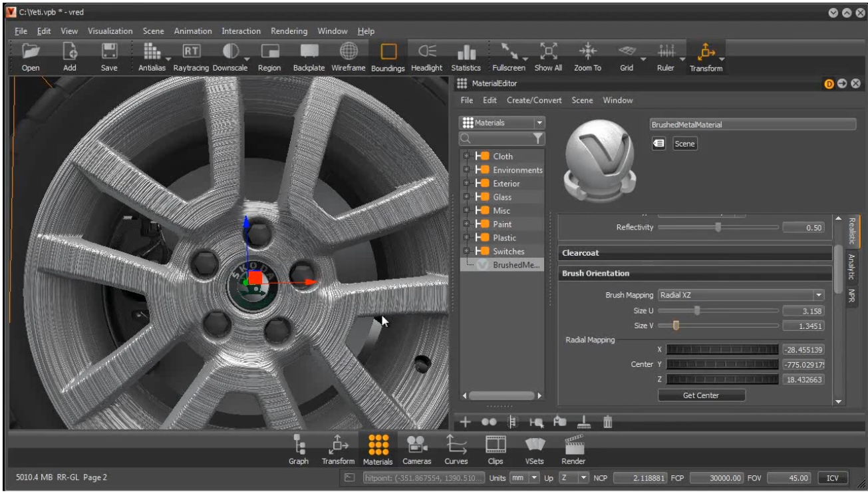
Task: Expand the Glass material group
Action: pos(466,197)
